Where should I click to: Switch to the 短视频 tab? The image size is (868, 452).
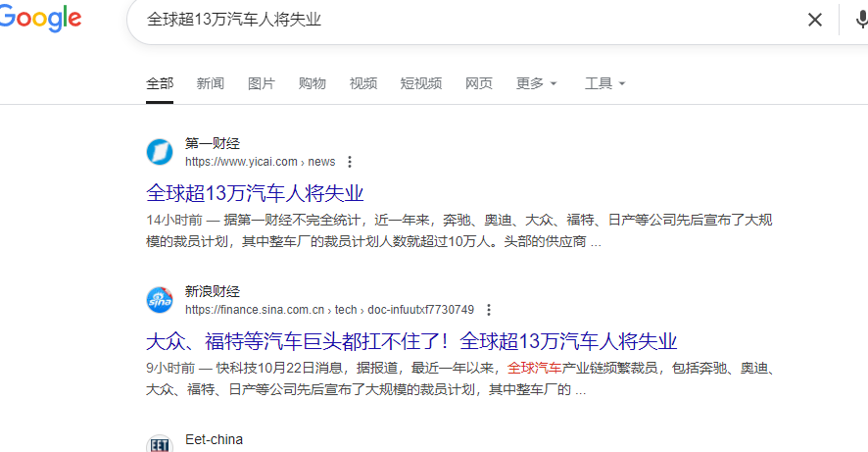point(421,83)
